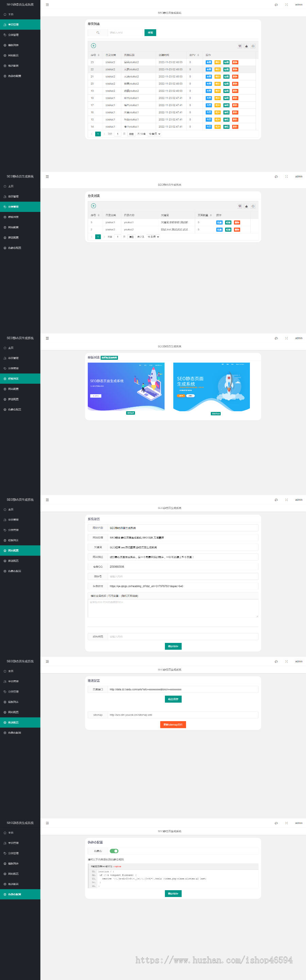Click fullscreen icon on the 分类列表 screen header

286,177
